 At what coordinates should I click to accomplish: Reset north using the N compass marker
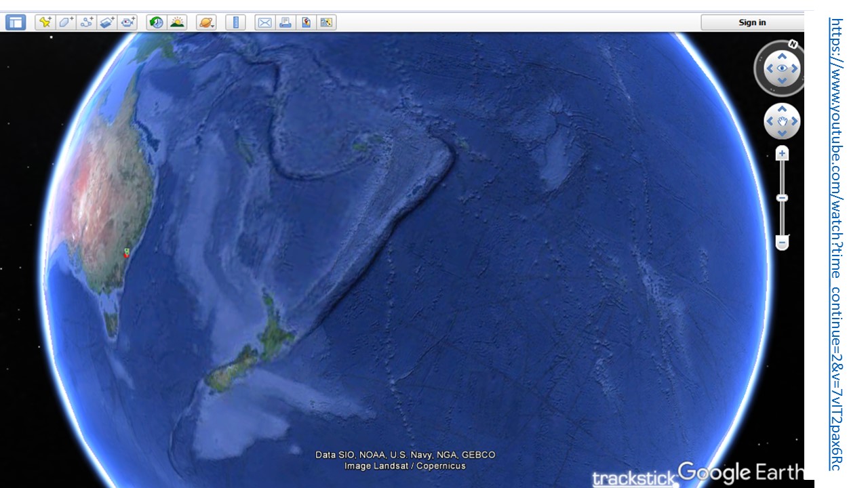(793, 45)
